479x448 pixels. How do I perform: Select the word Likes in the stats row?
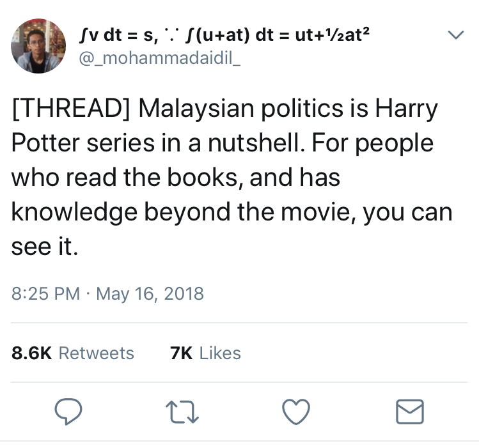[220, 353]
